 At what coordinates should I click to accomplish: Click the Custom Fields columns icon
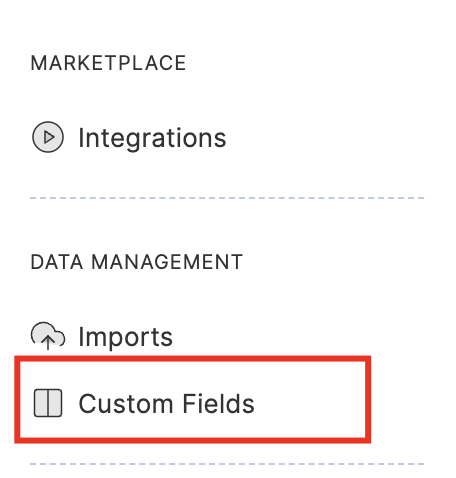click(x=48, y=403)
